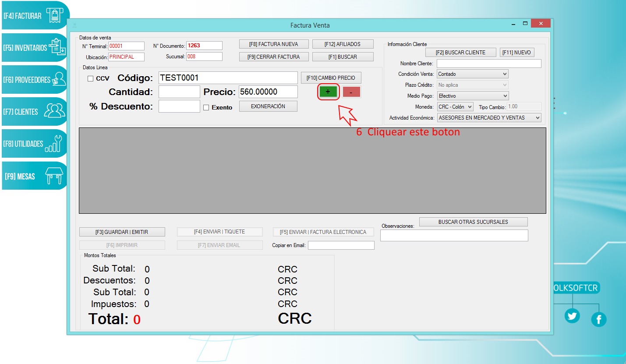Click into the Cantidad input field
The width and height of the screenshot is (626, 364).
pyautogui.click(x=179, y=92)
